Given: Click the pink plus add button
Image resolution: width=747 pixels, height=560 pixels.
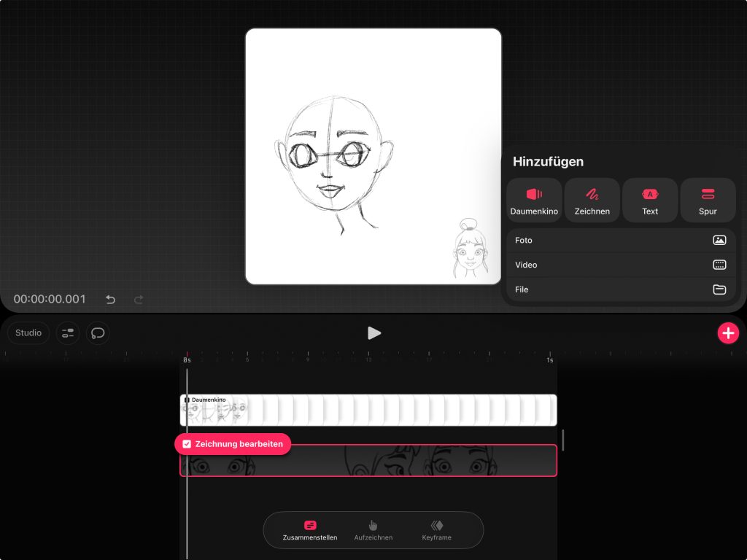Looking at the screenshot, I should [727, 333].
